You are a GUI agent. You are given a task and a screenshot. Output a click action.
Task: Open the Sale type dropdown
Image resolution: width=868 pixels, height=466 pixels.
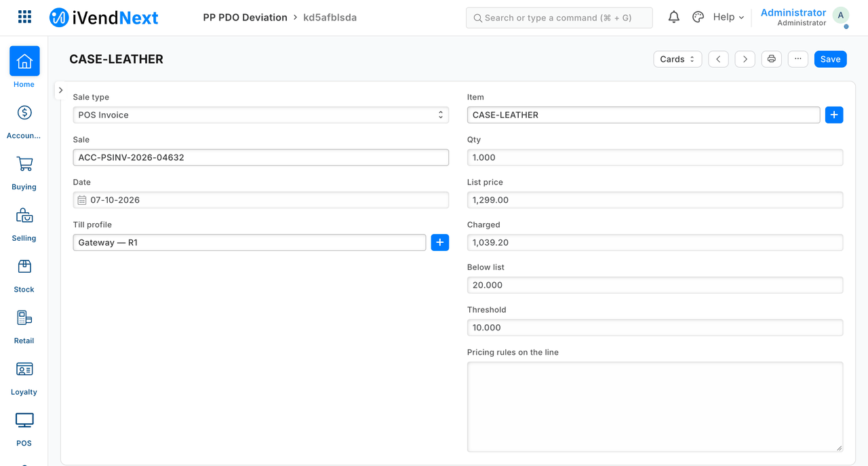261,115
